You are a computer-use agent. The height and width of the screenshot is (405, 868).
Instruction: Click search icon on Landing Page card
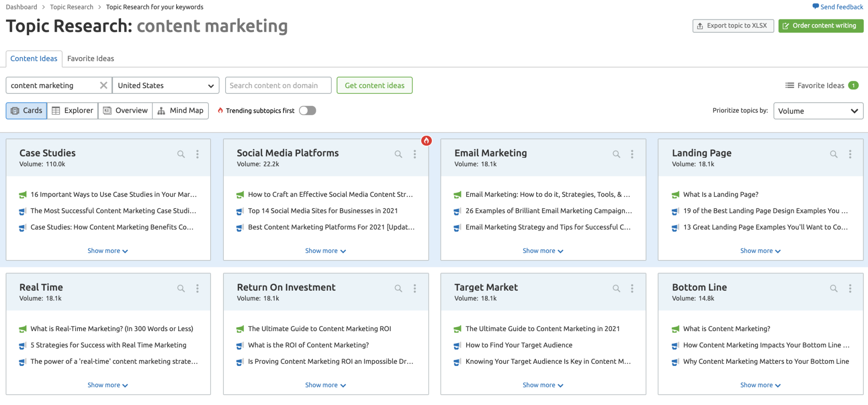834,154
